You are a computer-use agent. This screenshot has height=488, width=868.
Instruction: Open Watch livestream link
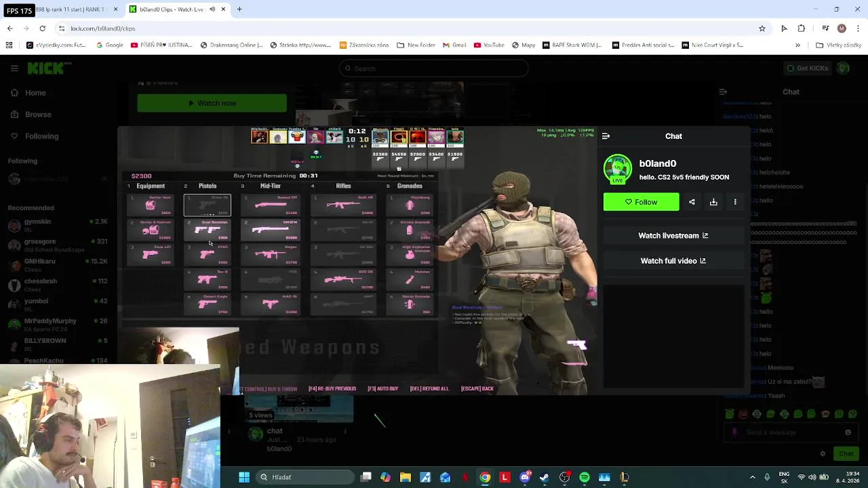point(673,235)
